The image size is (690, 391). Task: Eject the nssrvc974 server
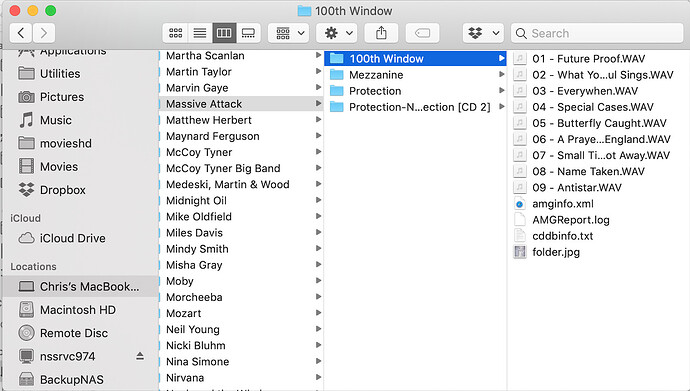pyautogui.click(x=140, y=356)
